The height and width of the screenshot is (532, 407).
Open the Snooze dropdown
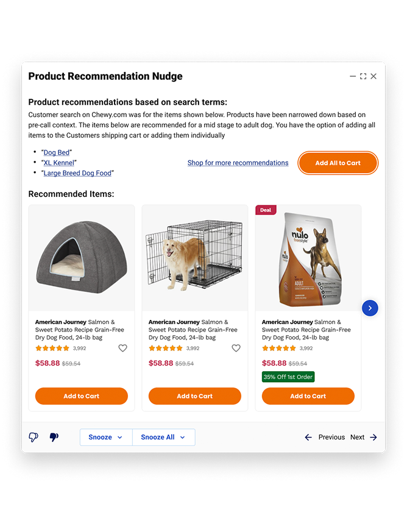tap(106, 437)
